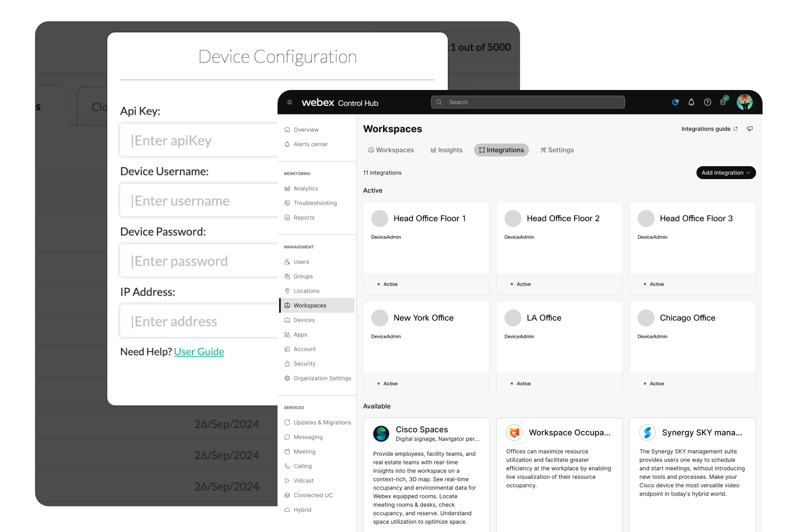This screenshot has height=532, width=798.
Task: Open the task list icon with green check
Action: click(x=724, y=101)
